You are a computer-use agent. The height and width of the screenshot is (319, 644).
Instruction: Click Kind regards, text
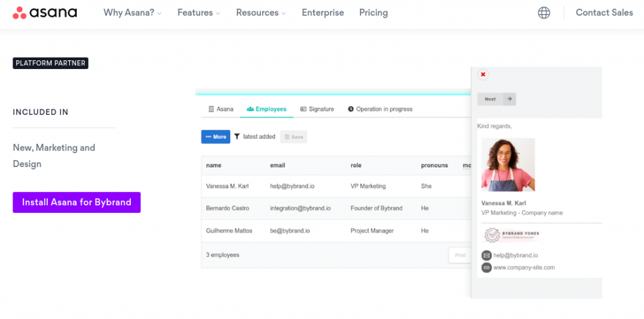coord(494,126)
